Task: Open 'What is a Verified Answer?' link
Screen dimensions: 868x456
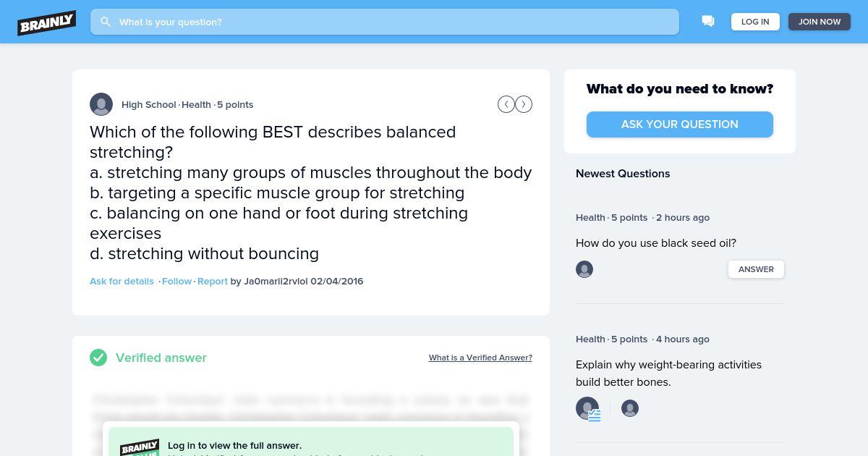Action: point(480,358)
